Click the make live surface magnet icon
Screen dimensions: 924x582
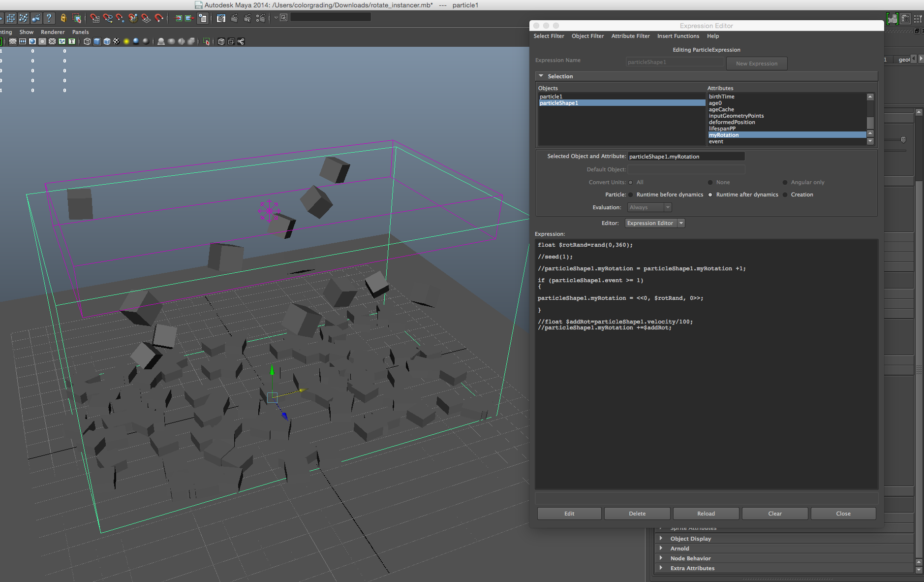[159, 18]
